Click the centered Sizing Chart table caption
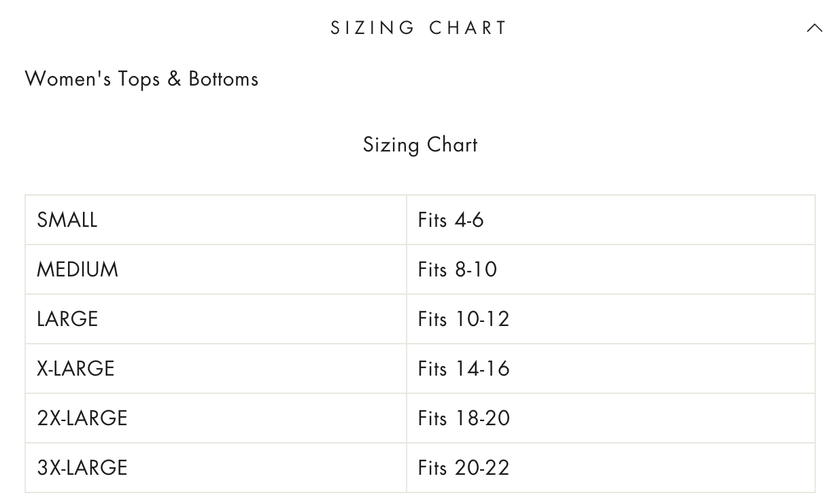The height and width of the screenshot is (504, 839). tap(420, 145)
